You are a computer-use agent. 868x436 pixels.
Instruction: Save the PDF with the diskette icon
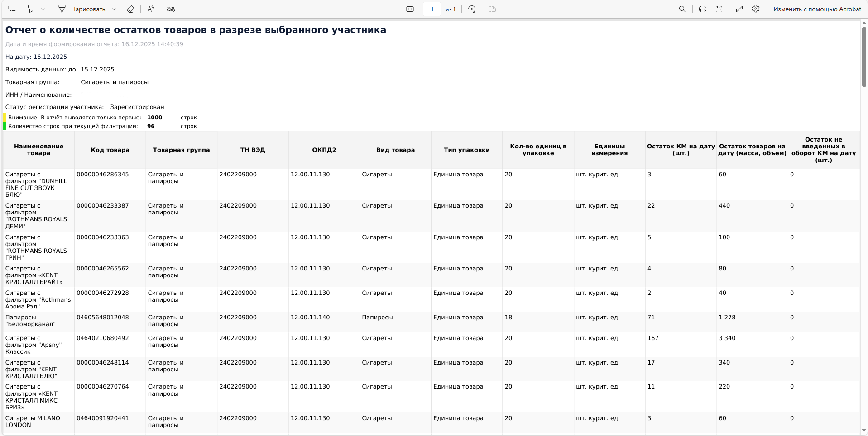click(x=719, y=9)
